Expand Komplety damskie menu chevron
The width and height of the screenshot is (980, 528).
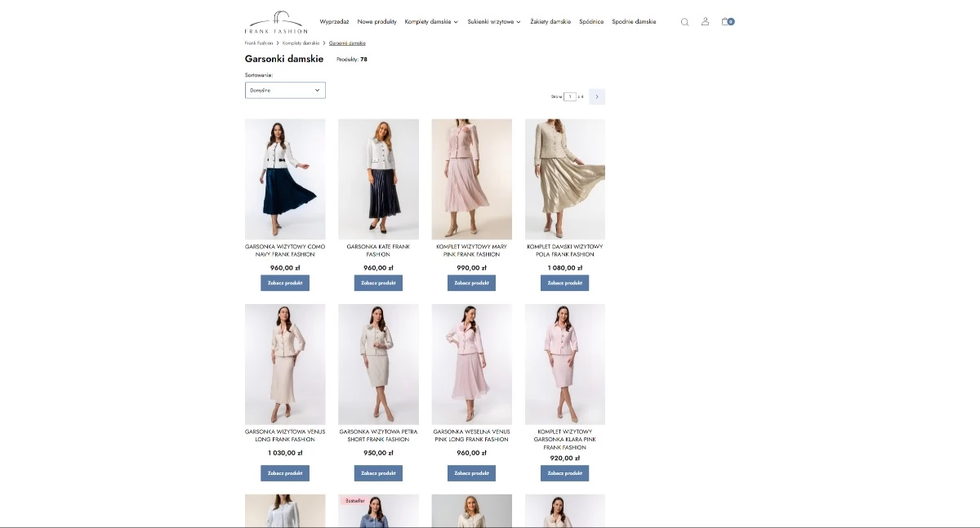tap(456, 22)
